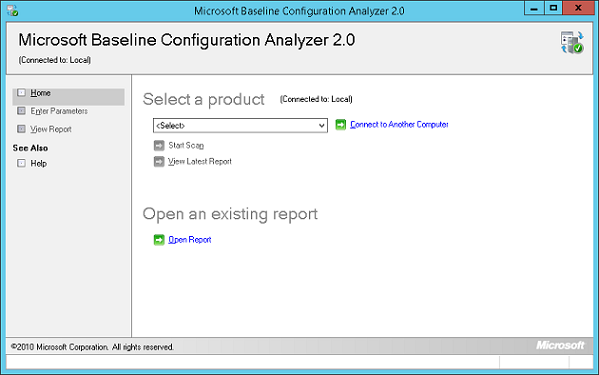Click Connect to Another Computer link
This screenshot has height=375, width=599.
(x=399, y=124)
